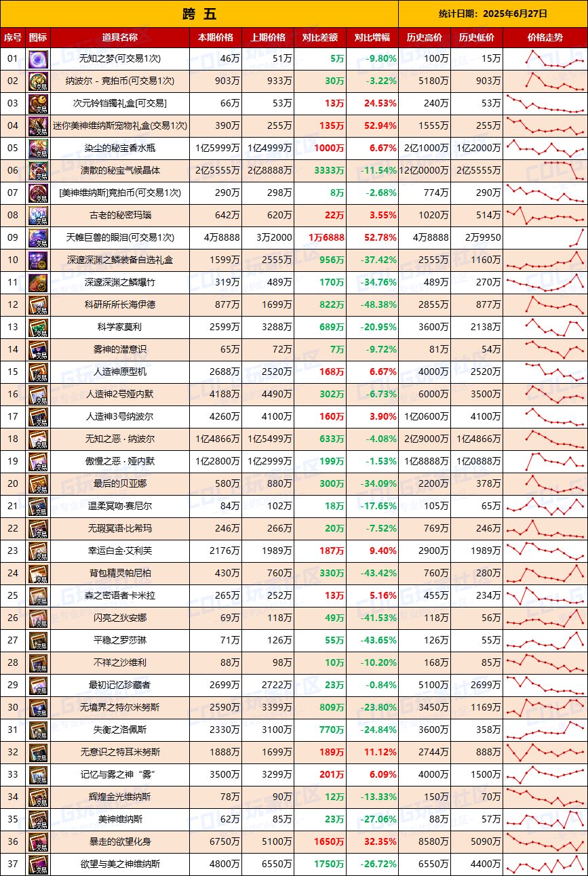This screenshot has width=588, height=876.
Task: Select the icon for 次元铃铛镯礼盒
Action: pos(38,104)
